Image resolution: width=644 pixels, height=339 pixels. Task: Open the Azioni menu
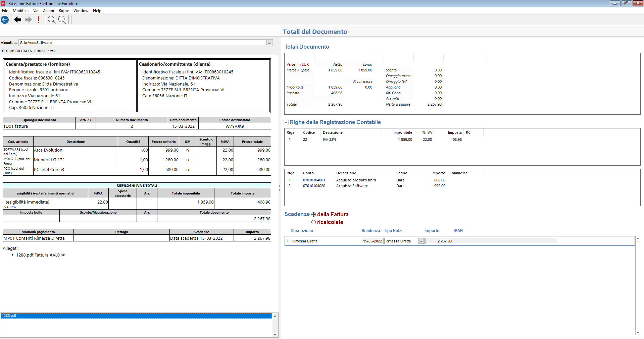pyautogui.click(x=48, y=11)
